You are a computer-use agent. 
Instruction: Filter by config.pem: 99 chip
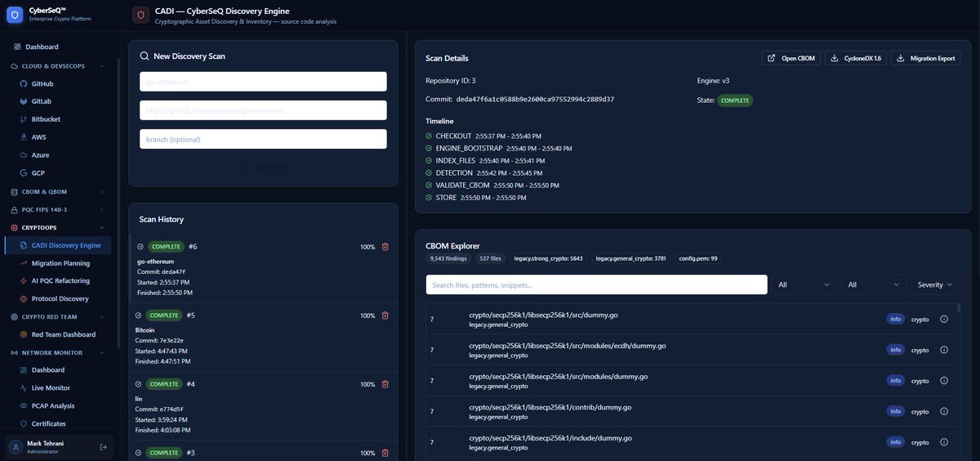(x=698, y=258)
